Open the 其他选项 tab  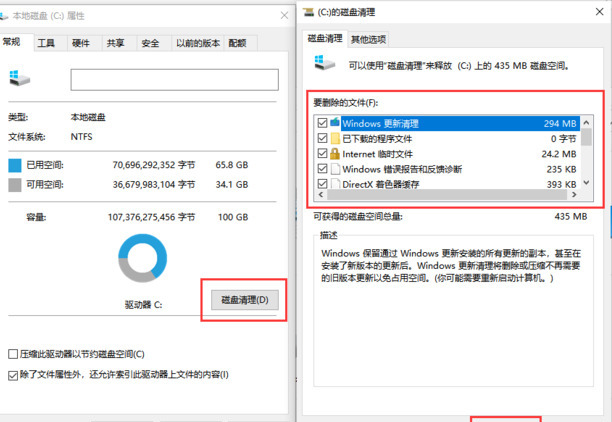tap(367, 39)
